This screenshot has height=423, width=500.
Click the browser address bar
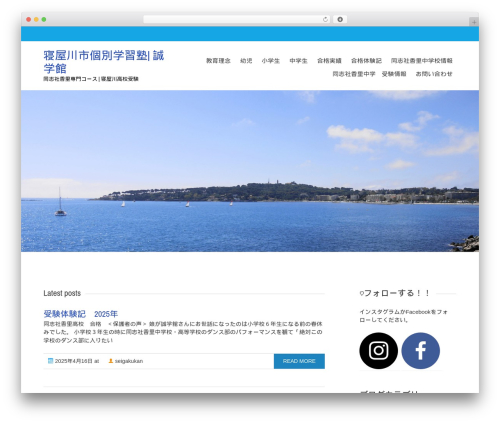(x=237, y=20)
